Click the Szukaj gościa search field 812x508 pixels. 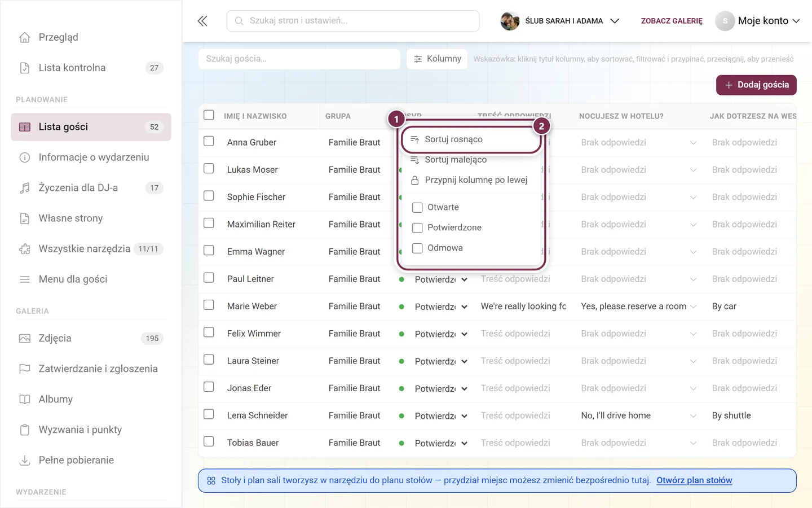pyautogui.click(x=299, y=59)
